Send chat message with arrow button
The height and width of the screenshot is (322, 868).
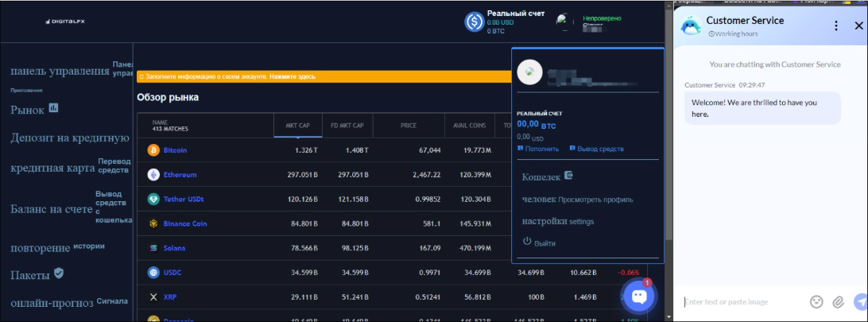click(x=861, y=301)
